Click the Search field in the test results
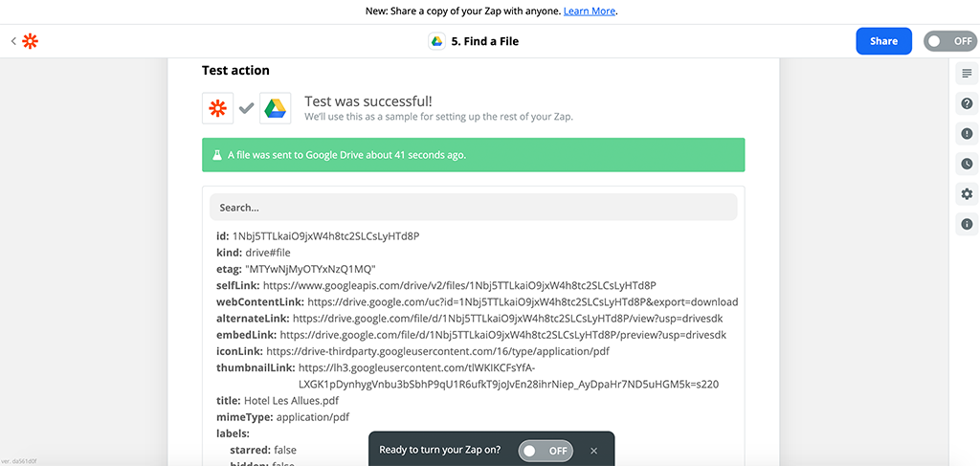 click(x=474, y=208)
